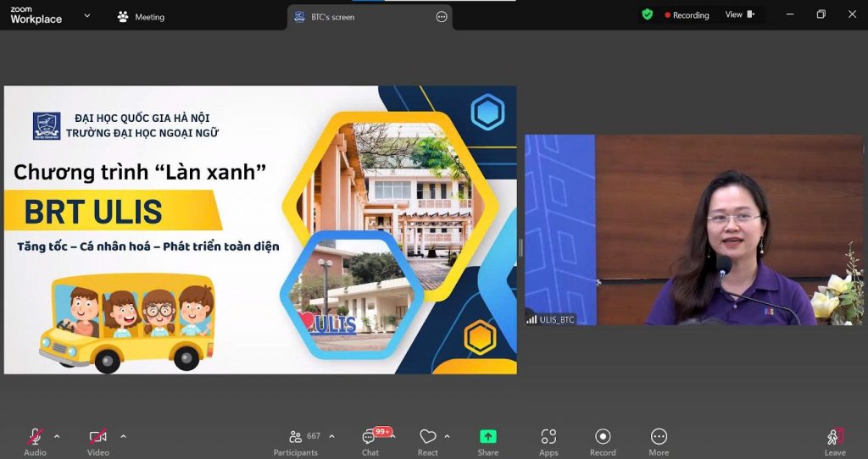868x459 pixels.
Task: Expand video options arrow beside Video
Action: pyautogui.click(x=123, y=436)
